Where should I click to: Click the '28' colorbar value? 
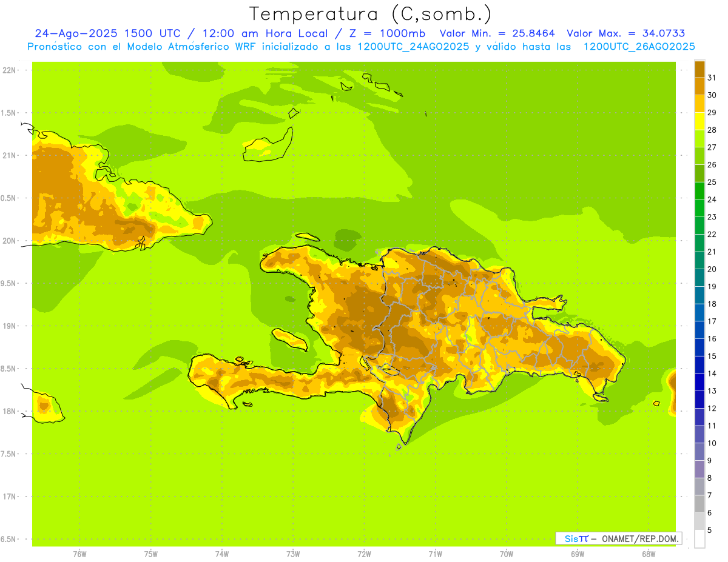point(712,130)
